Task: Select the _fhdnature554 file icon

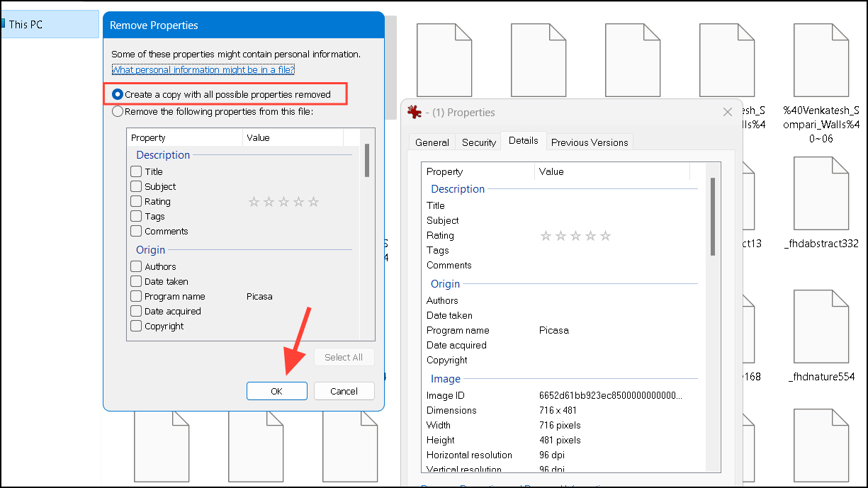Action: point(821,326)
